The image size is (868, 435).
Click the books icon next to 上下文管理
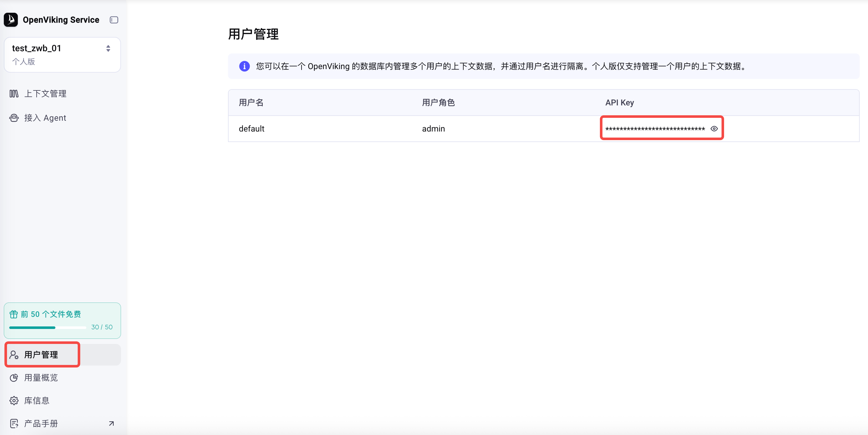pos(14,94)
